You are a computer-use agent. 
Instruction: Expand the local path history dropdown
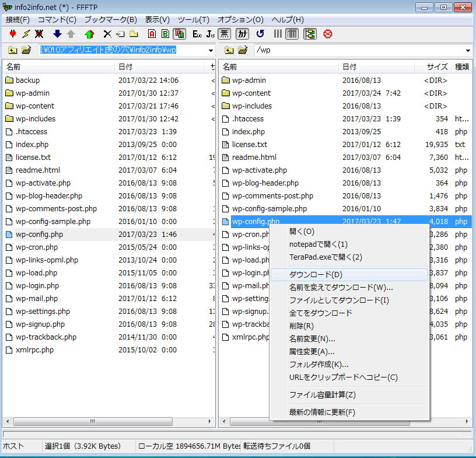tap(211, 50)
